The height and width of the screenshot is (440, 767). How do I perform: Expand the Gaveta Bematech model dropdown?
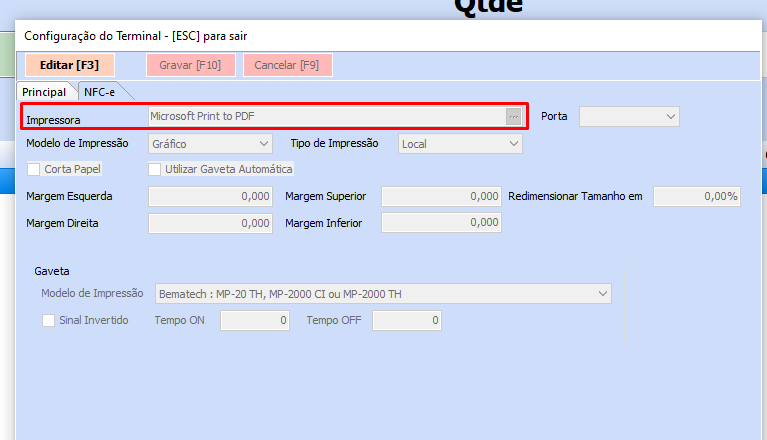pos(384,294)
